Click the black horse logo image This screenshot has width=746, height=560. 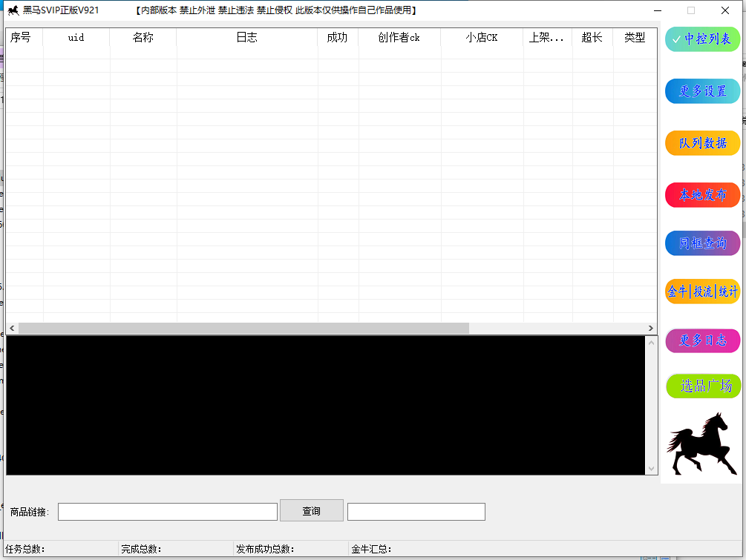(x=701, y=444)
